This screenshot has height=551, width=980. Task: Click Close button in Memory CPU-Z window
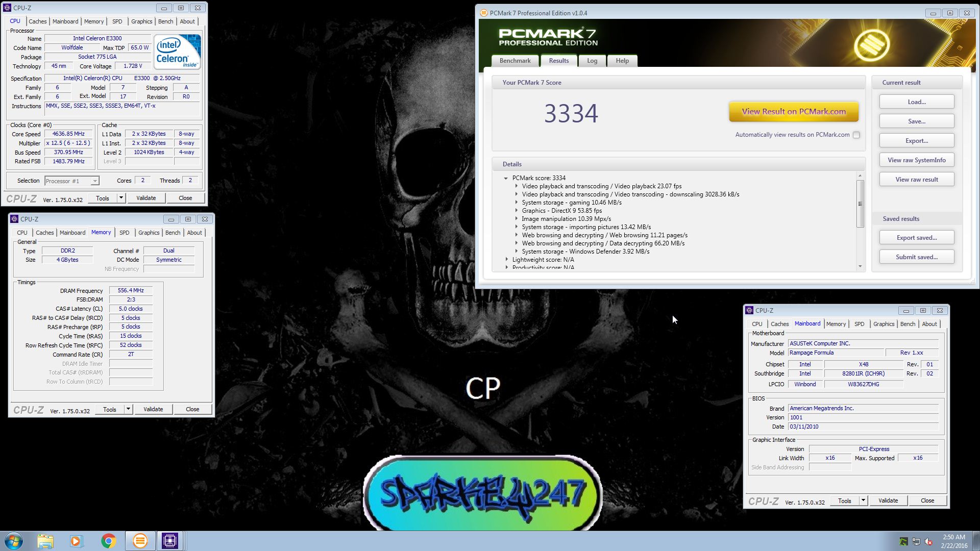pyautogui.click(x=192, y=409)
